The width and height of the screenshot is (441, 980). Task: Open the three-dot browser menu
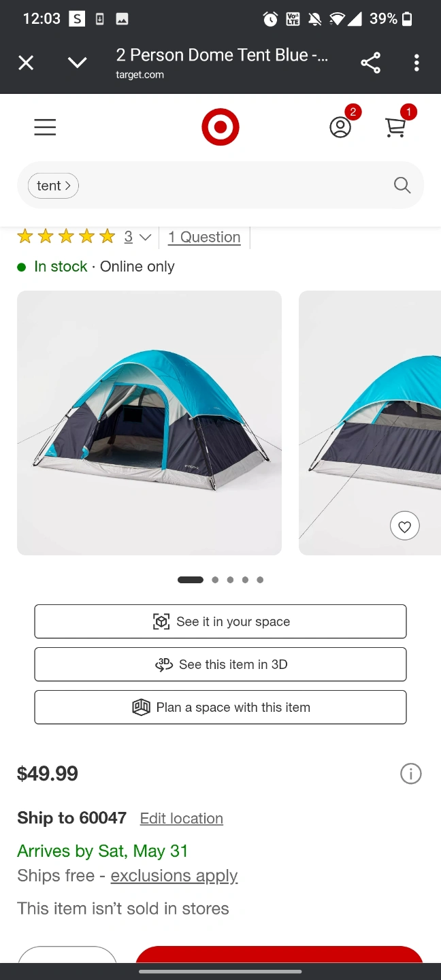click(416, 63)
